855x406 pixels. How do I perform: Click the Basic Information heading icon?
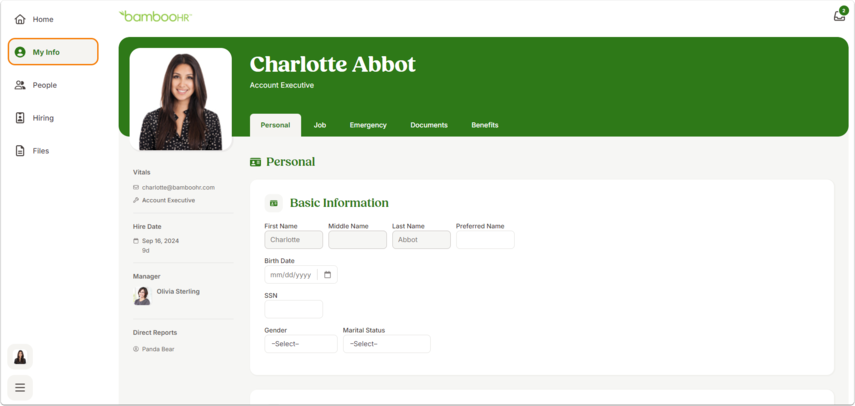pyautogui.click(x=274, y=203)
